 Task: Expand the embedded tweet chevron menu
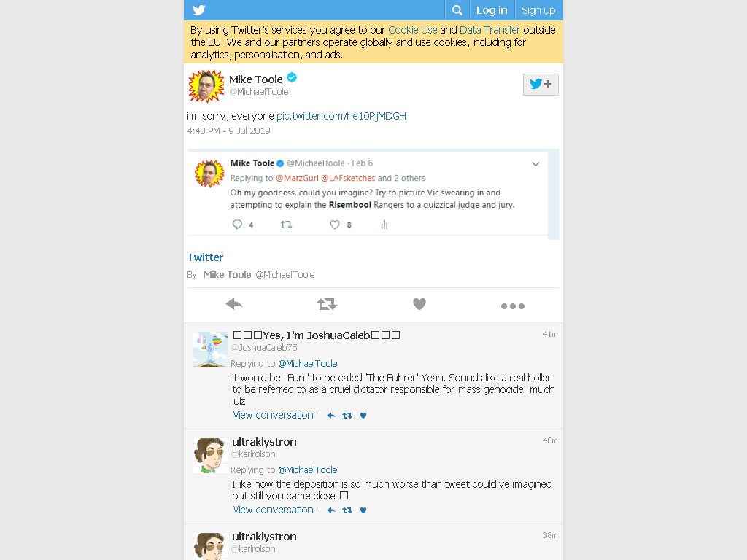coord(535,164)
